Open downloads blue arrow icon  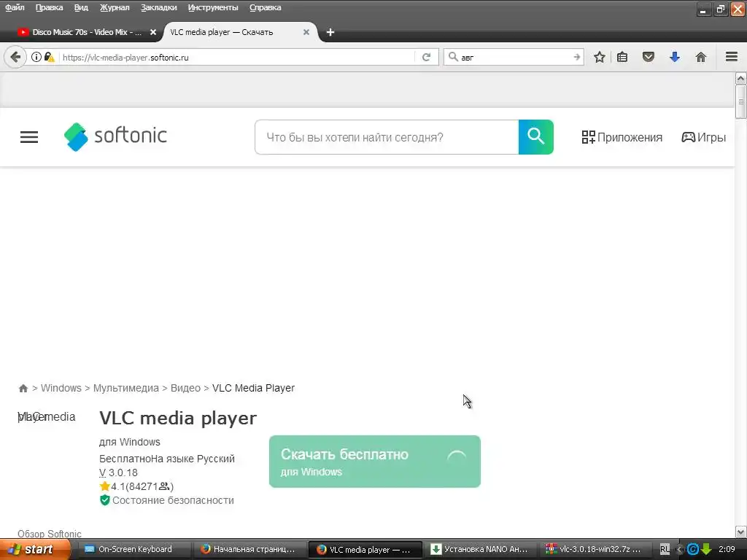(675, 57)
